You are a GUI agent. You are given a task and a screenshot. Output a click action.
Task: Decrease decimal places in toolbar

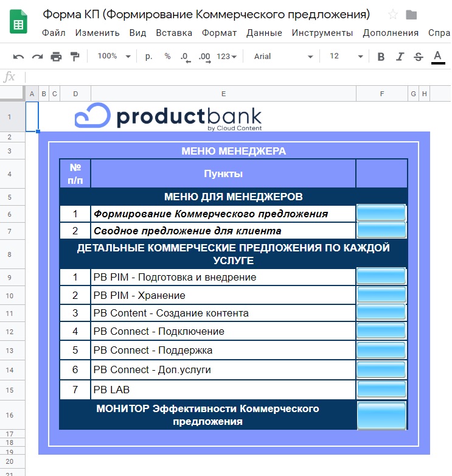click(x=185, y=57)
